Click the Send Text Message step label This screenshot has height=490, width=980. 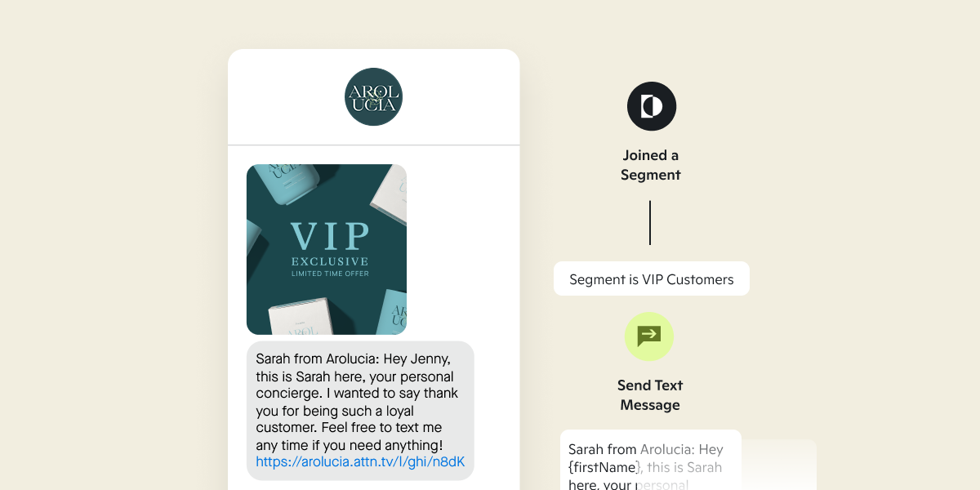(x=651, y=395)
